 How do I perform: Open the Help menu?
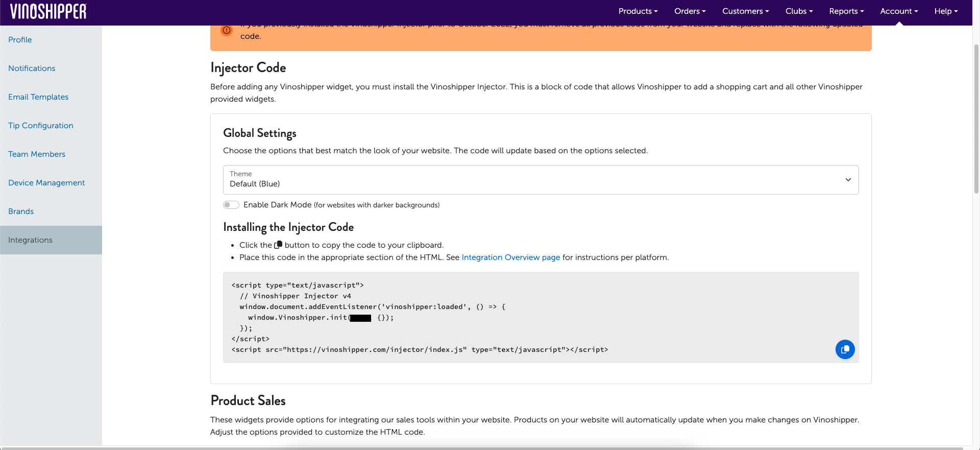pyautogui.click(x=946, y=11)
